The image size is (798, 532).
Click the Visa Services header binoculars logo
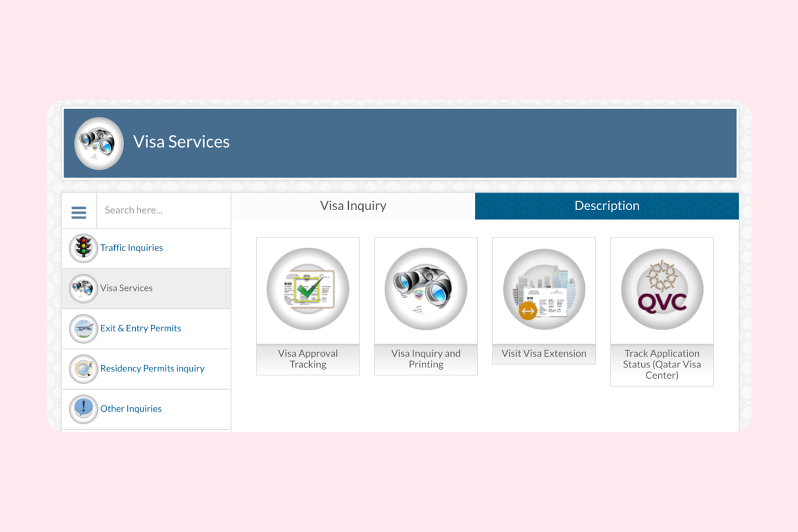[x=99, y=143]
